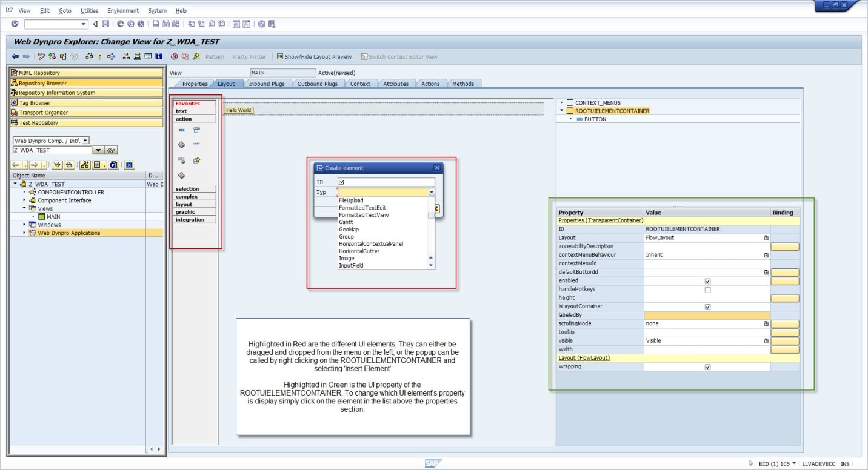868x470 pixels.
Task: Expand the Windows tree node
Action: coord(24,225)
